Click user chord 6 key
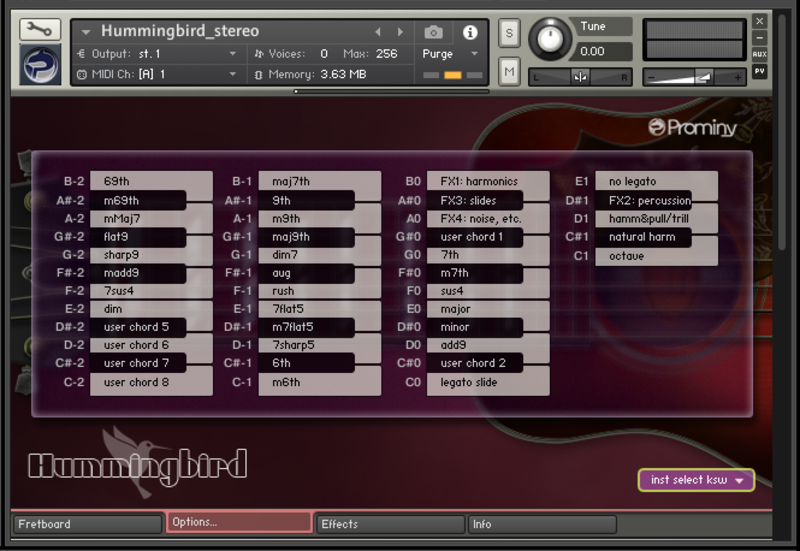Image resolution: width=800 pixels, height=551 pixels. coord(151,345)
